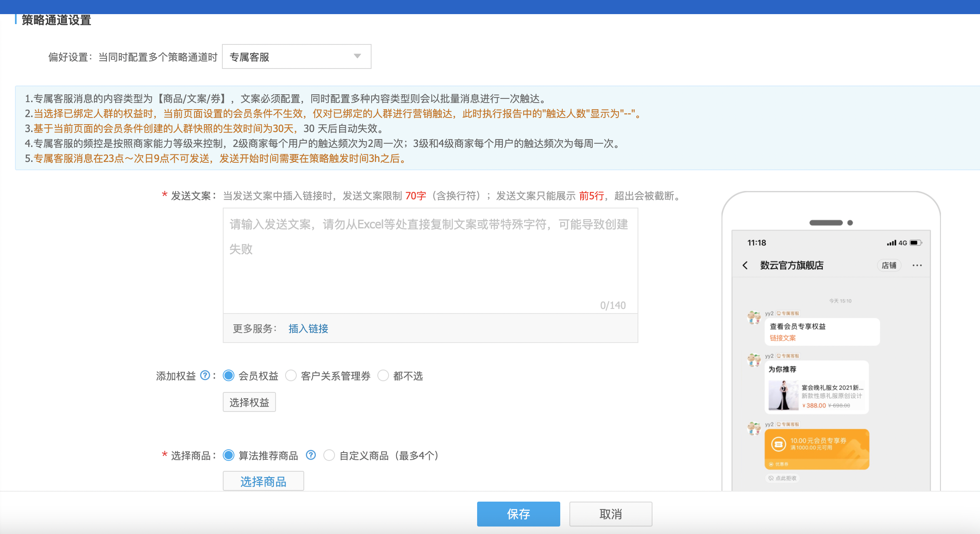Select 客户关系管理券 radio option
Image resolution: width=980 pixels, height=534 pixels.
click(x=291, y=375)
